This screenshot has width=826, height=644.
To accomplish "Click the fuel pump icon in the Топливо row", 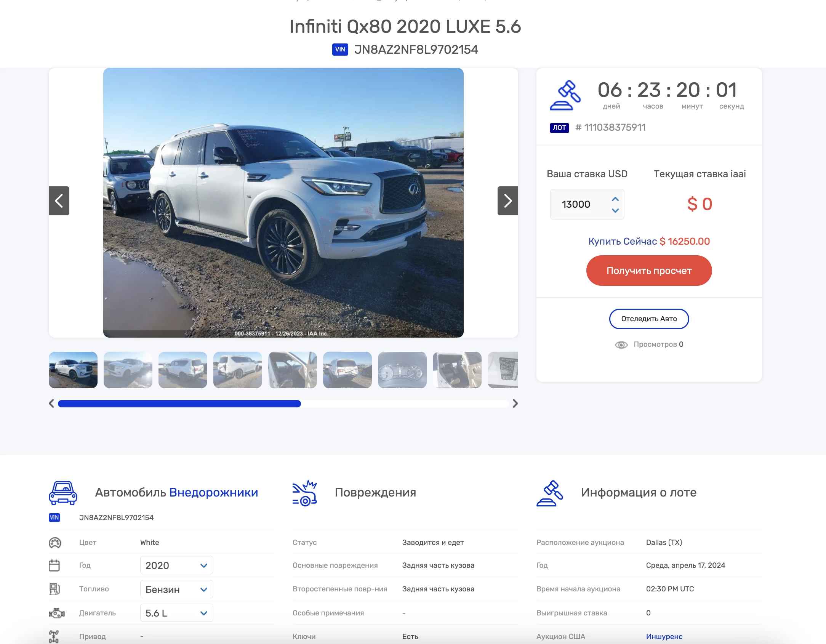I will coord(54,589).
